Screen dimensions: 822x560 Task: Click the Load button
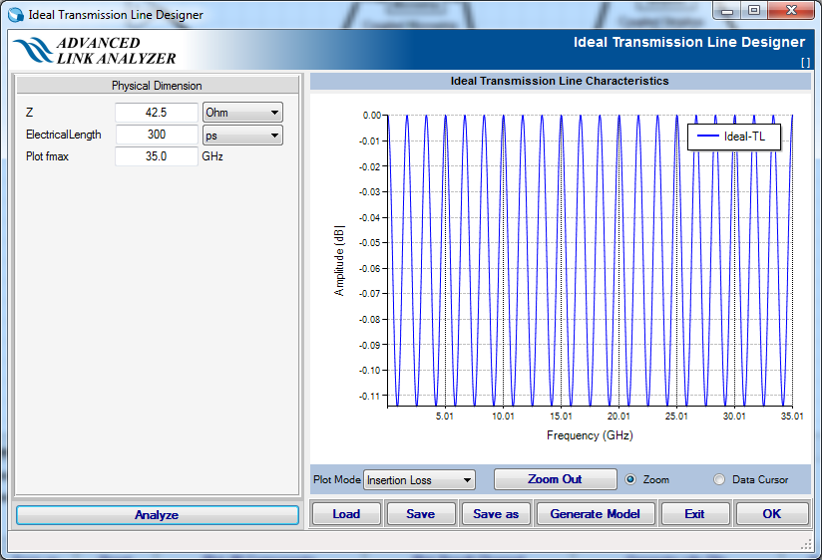coord(346,514)
